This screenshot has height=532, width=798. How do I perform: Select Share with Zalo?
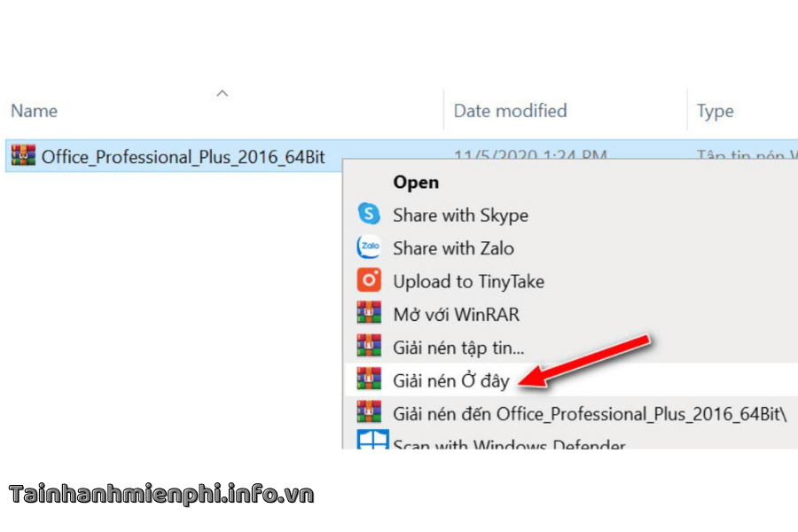click(453, 248)
